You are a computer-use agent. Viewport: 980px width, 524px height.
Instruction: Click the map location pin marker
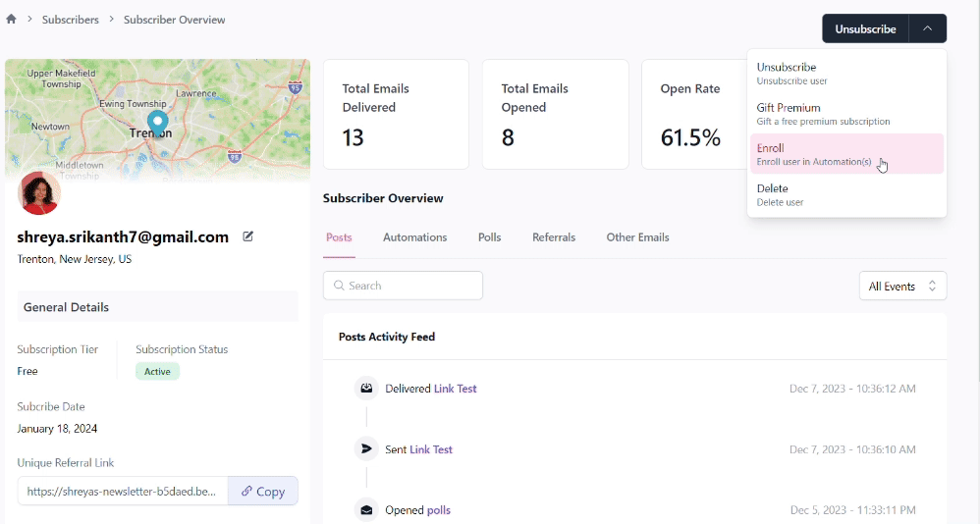point(157,124)
